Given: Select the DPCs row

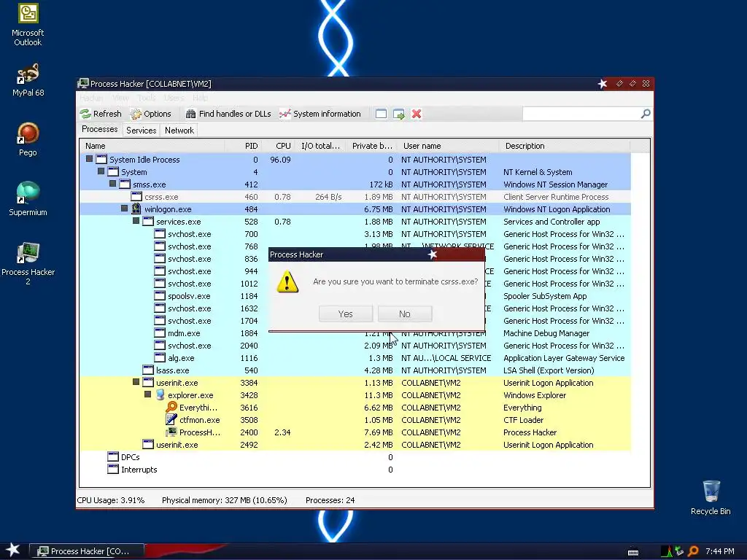Looking at the screenshot, I should coord(355,456).
